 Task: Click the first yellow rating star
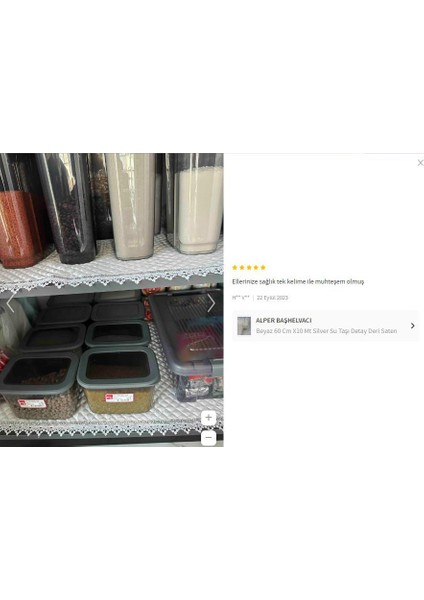235,267
